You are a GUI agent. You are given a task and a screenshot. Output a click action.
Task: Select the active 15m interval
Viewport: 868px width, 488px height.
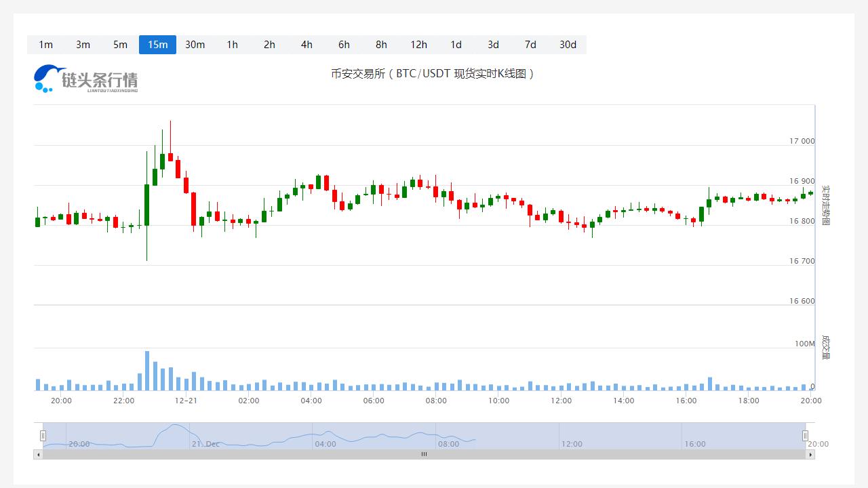tap(157, 45)
